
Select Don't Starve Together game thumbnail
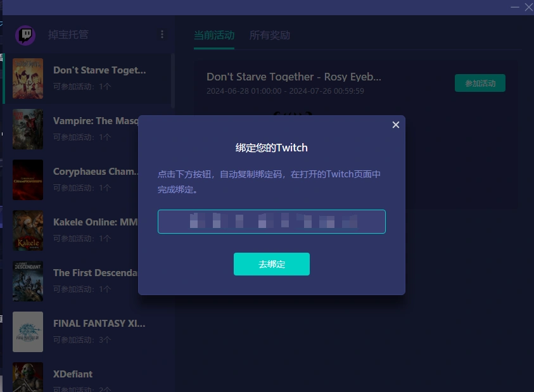pyautogui.click(x=28, y=79)
